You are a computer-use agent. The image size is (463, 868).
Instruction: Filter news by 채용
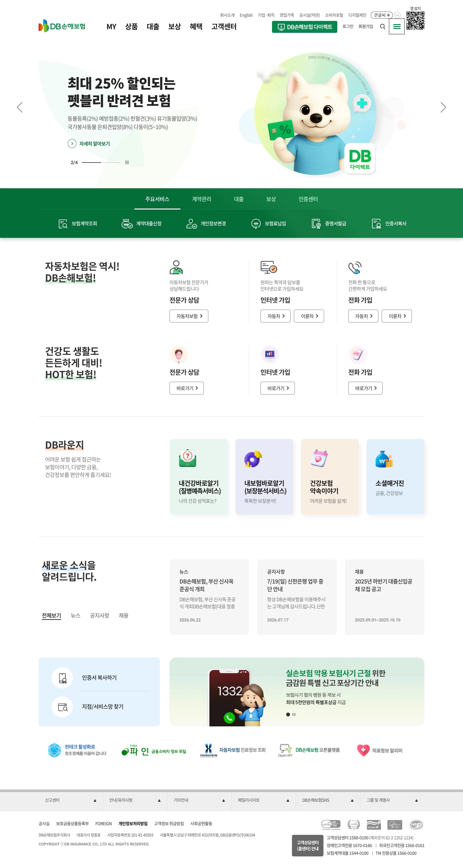tap(124, 616)
